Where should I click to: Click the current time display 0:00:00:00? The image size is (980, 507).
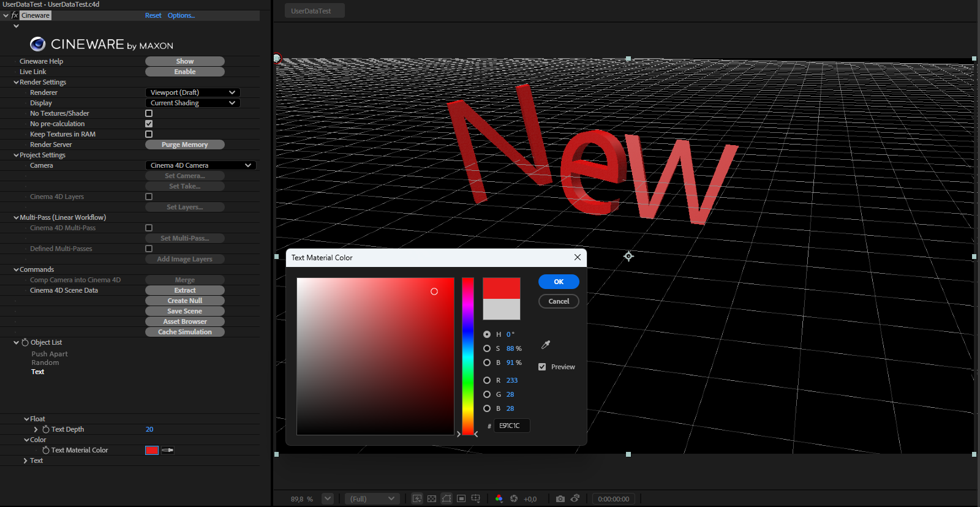[614, 498]
